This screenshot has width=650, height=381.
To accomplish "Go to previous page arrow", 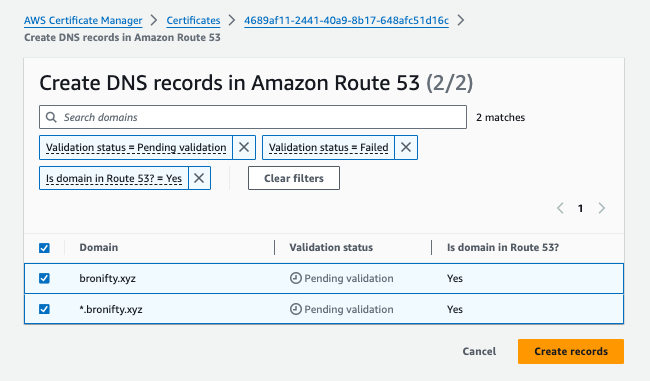I will click(560, 208).
